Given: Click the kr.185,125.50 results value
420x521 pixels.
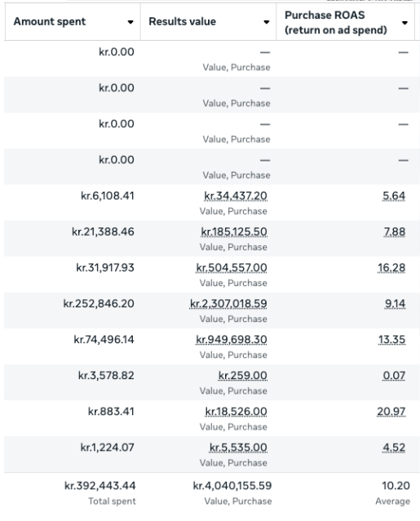Looking at the screenshot, I should coord(234,232).
